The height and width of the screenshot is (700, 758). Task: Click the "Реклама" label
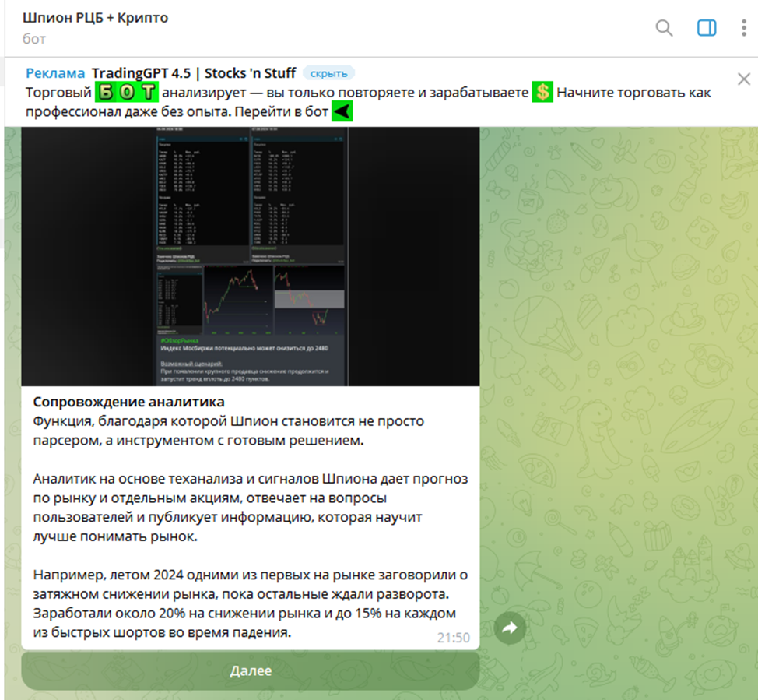[55, 73]
